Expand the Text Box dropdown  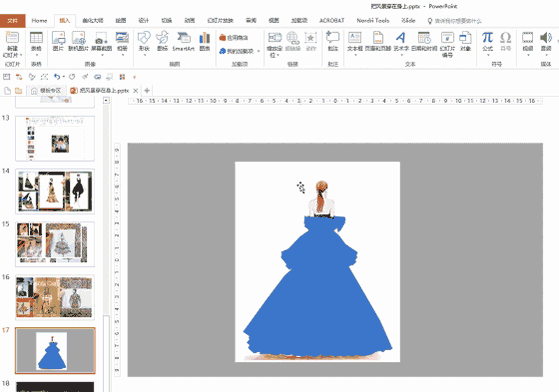pos(355,55)
